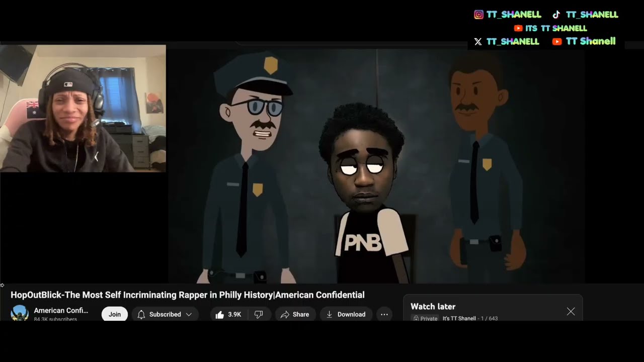Close the Watch later playlist panel
Viewport: 644px width, 362px height.
click(571, 312)
